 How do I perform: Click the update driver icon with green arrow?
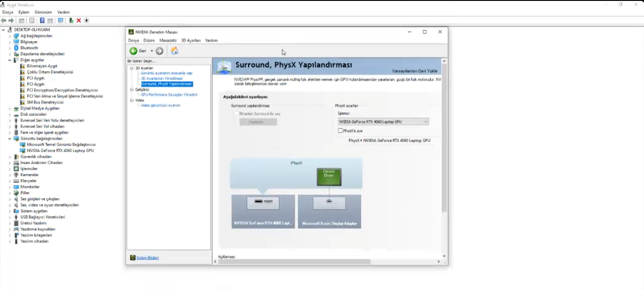click(71, 20)
